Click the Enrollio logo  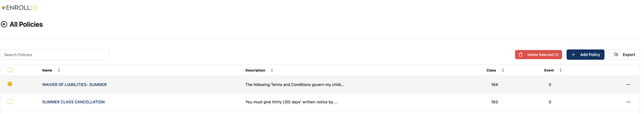coord(19,8)
